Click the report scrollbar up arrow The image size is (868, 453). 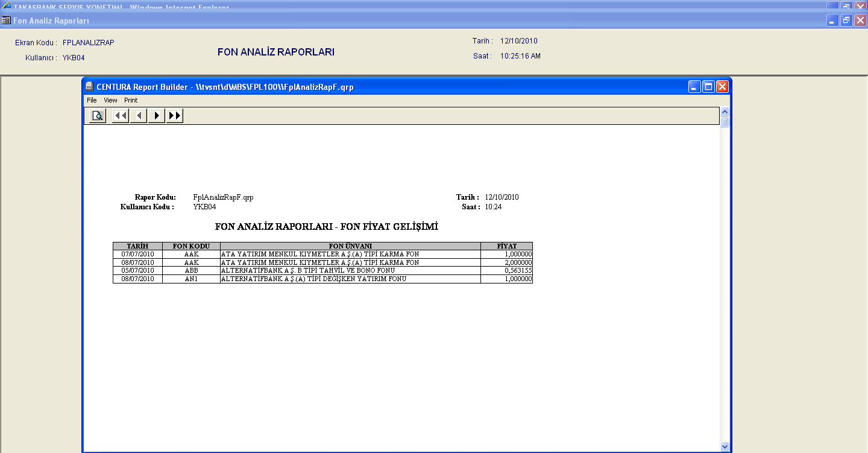click(x=725, y=112)
